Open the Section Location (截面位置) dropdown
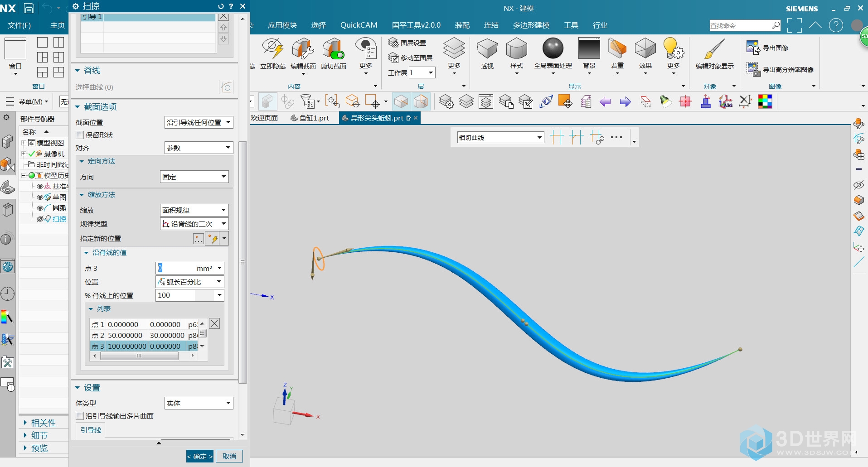Image resolution: width=868 pixels, height=467 pixels. point(199,122)
